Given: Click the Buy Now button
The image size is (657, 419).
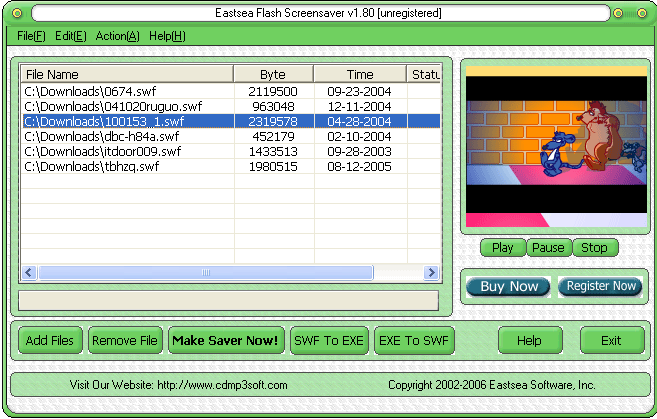Looking at the screenshot, I should tap(509, 287).
